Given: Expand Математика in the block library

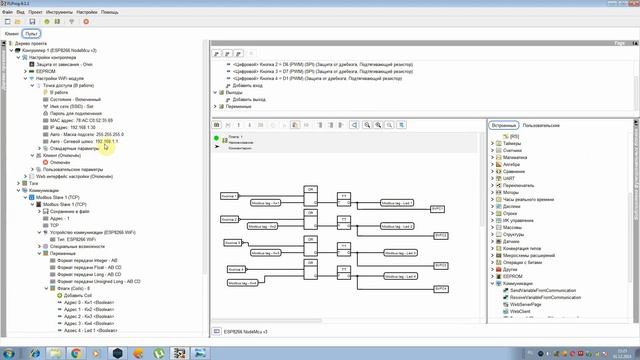Looking at the screenshot, I should pyautogui.click(x=492, y=158).
